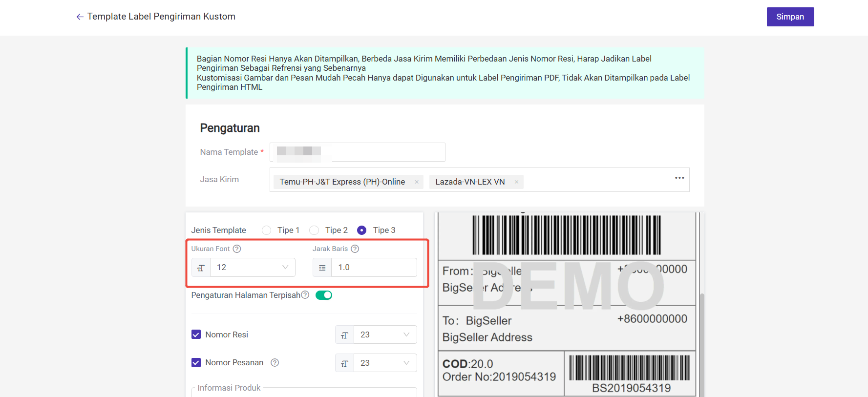Click the Jarak Baris help question icon
868x397 pixels.
355,249
